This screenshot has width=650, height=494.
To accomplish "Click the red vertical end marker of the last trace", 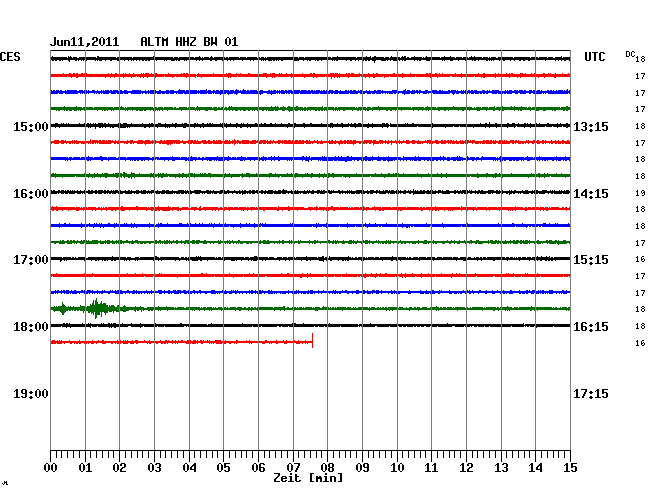I will (312, 340).
